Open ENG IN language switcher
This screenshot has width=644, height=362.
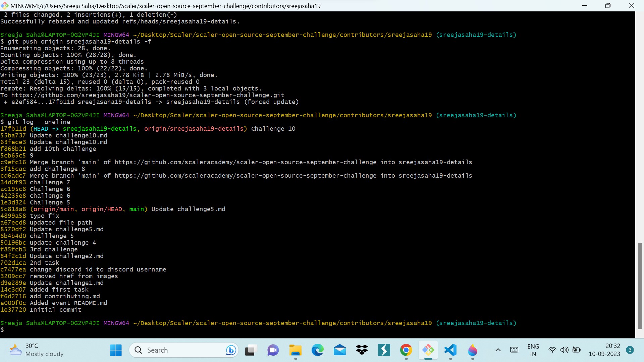point(533,350)
